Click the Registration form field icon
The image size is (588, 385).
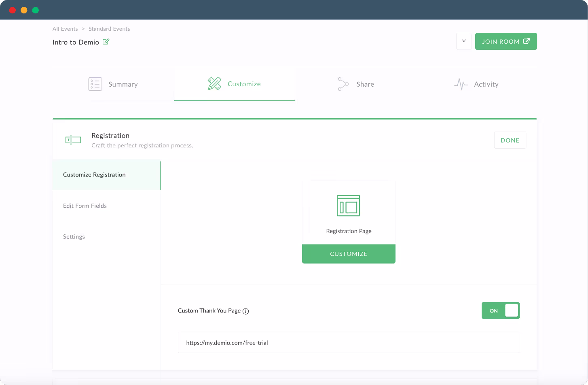(x=73, y=140)
